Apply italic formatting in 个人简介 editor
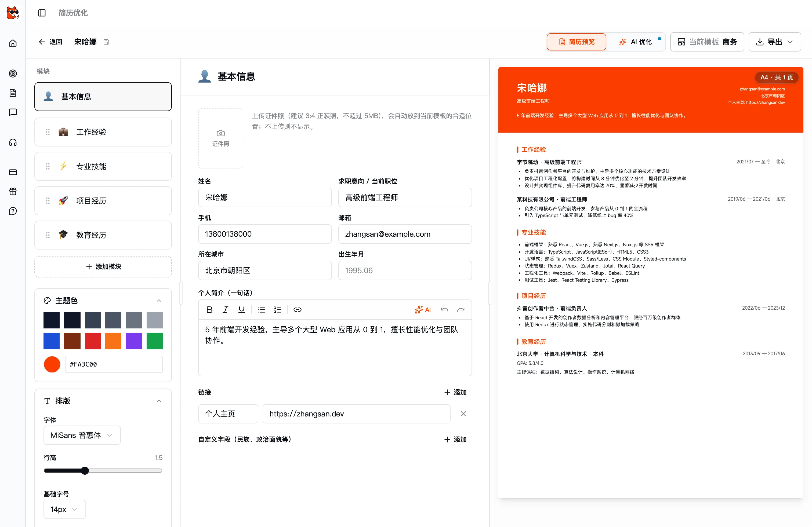The height and width of the screenshot is (527, 812). tap(226, 310)
